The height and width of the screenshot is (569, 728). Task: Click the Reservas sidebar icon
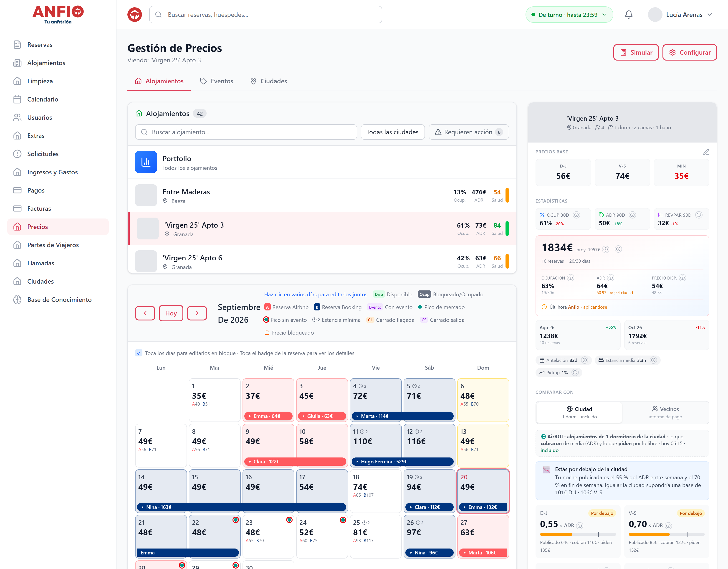[x=17, y=45]
